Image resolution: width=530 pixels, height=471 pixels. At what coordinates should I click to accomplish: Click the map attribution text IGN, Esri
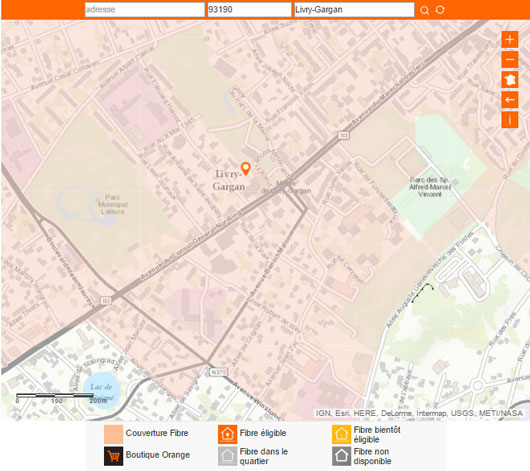[x=419, y=413]
